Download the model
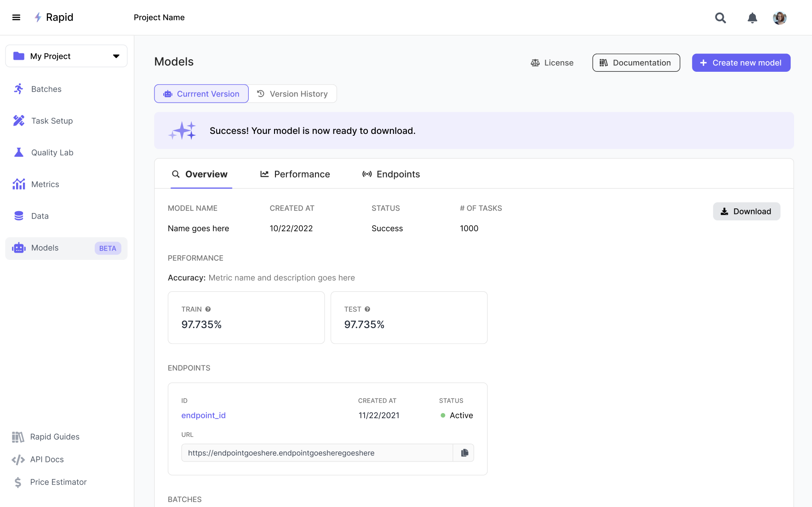The image size is (812, 507). coord(746,212)
